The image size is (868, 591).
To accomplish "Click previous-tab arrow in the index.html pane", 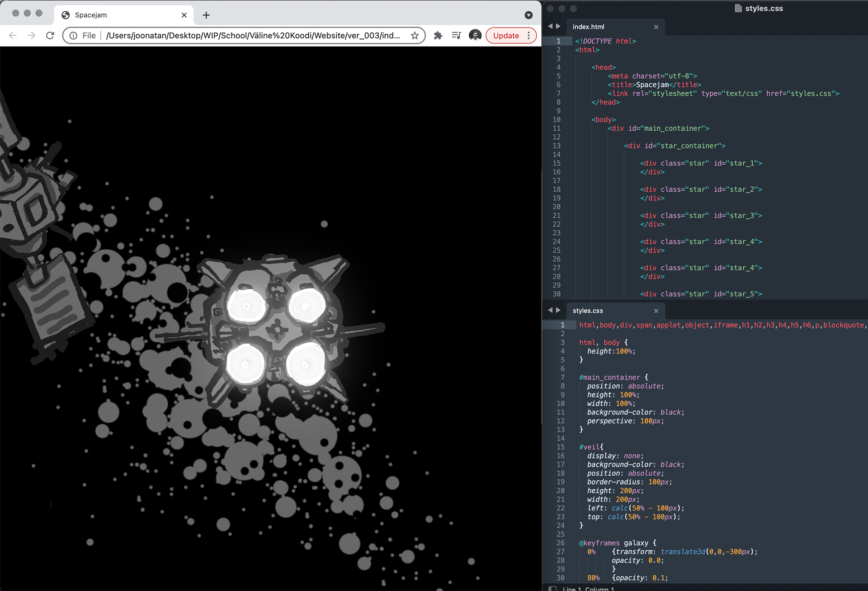I will click(550, 26).
